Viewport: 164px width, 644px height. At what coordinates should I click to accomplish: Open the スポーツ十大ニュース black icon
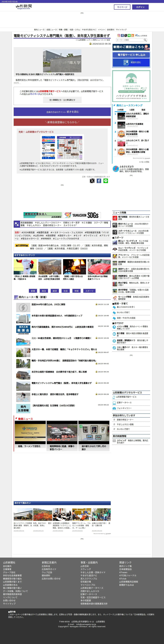tap(115, 232)
